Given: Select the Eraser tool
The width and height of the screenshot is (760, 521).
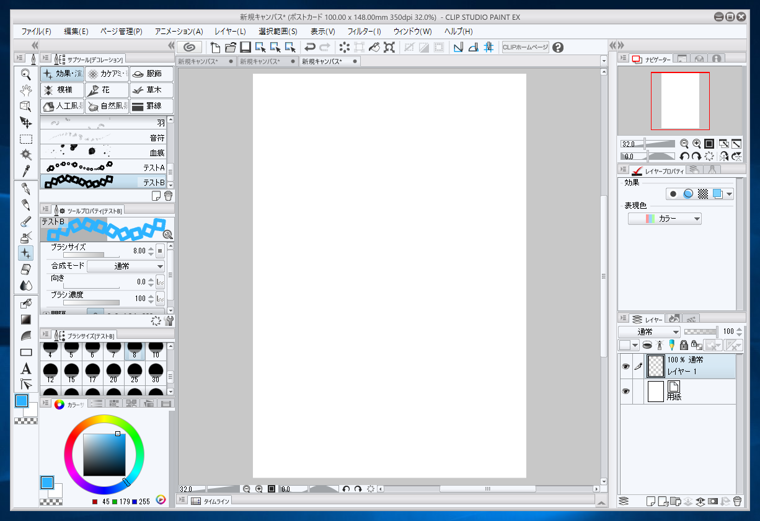Looking at the screenshot, I should 26,269.
